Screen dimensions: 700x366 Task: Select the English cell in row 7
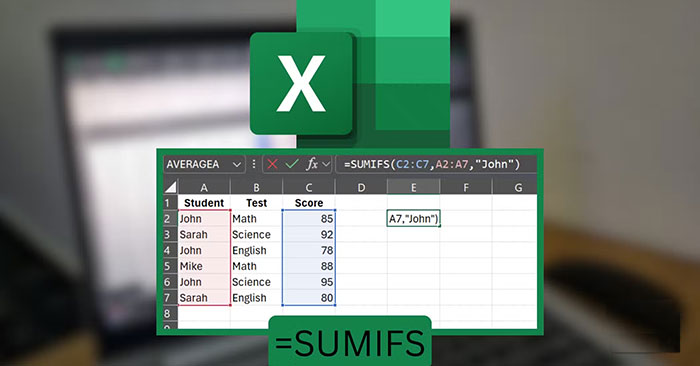pyautogui.click(x=256, y=298)
